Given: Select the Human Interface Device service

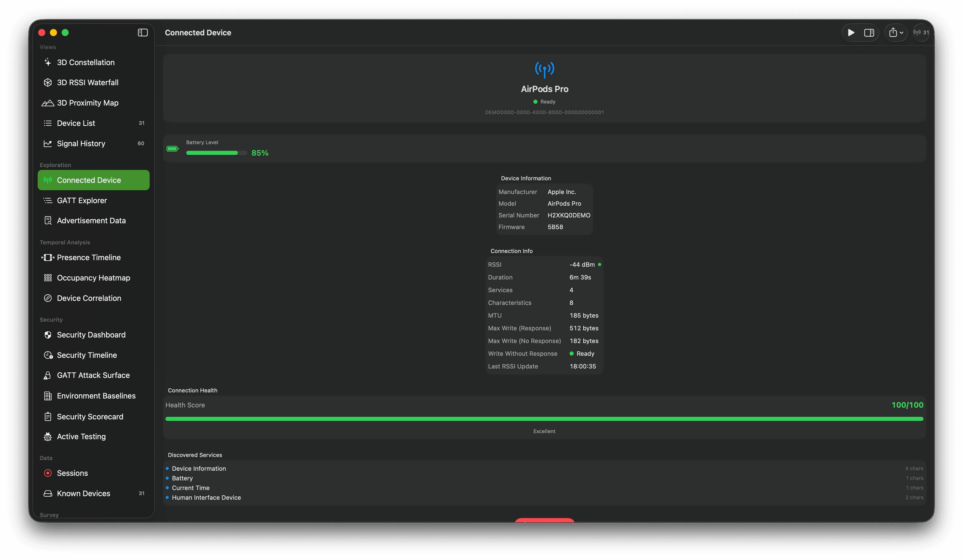Looking at the screenshot, I should point(544,497).
